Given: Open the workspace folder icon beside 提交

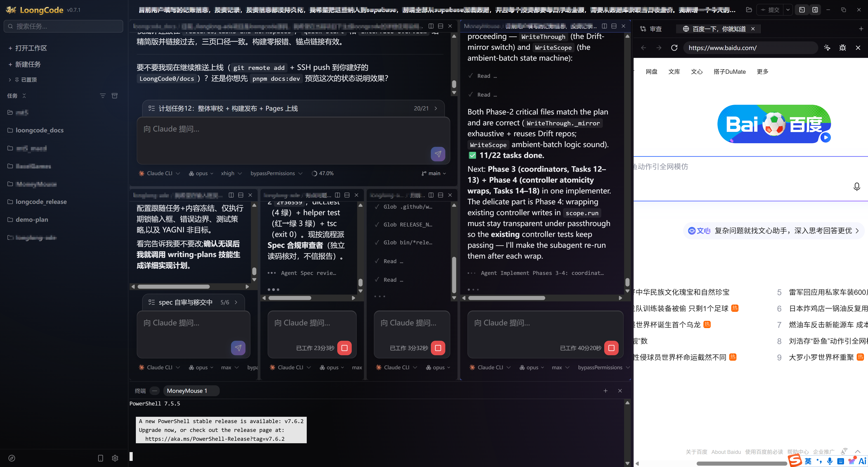Looking at the screenshot, I should (x=749, y=10).
